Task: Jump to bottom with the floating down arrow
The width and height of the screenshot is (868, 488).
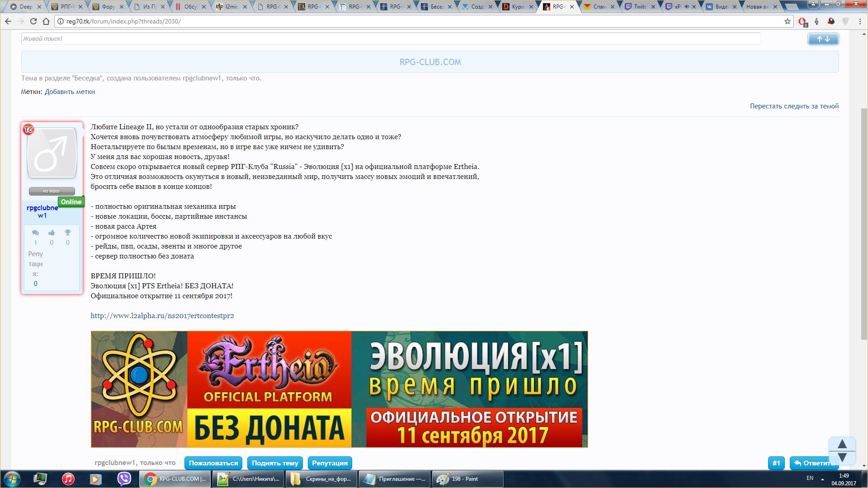Action: pos(842,458)
